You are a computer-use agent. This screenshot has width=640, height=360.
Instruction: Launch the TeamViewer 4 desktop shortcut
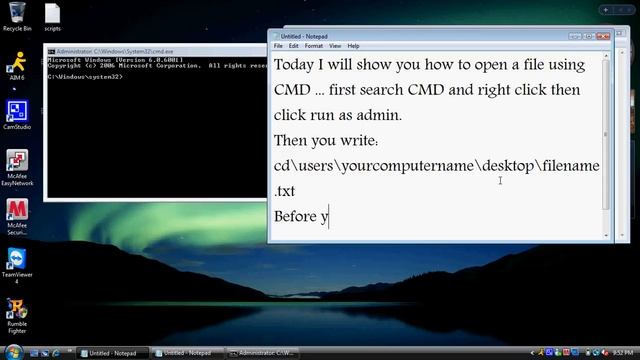point(17,266)
